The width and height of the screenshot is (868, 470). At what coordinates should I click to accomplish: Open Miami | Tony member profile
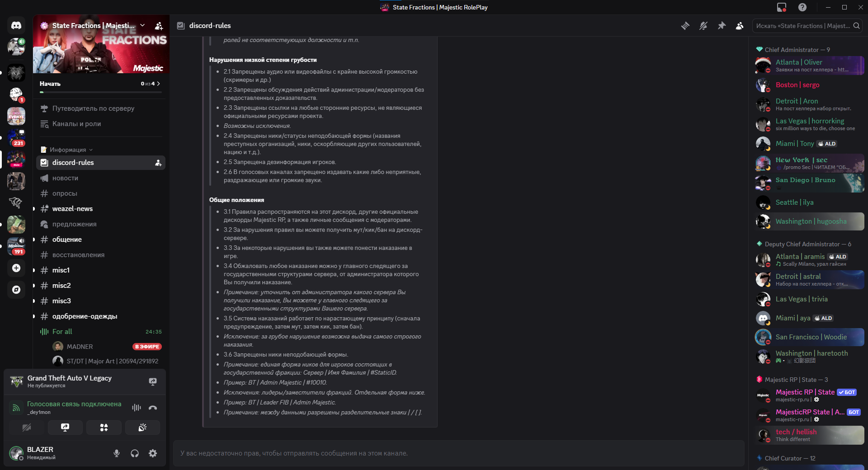pyautogui.click(x=809, y=144)
